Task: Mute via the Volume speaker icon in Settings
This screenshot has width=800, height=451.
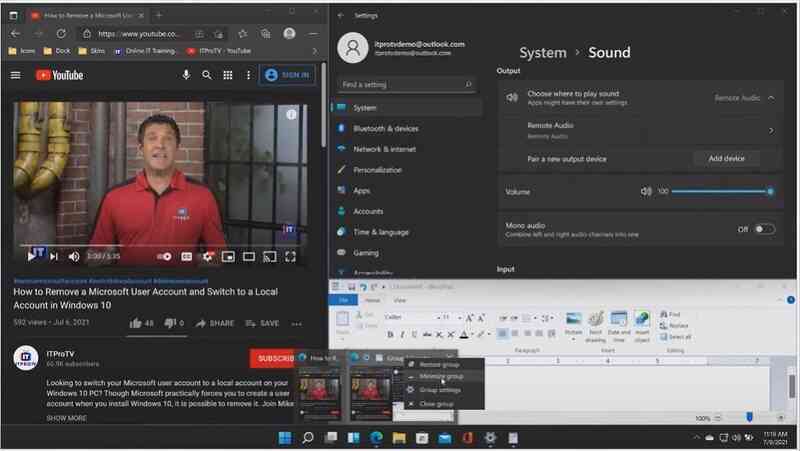Action: pyautogui.click(x=646, y=191)
